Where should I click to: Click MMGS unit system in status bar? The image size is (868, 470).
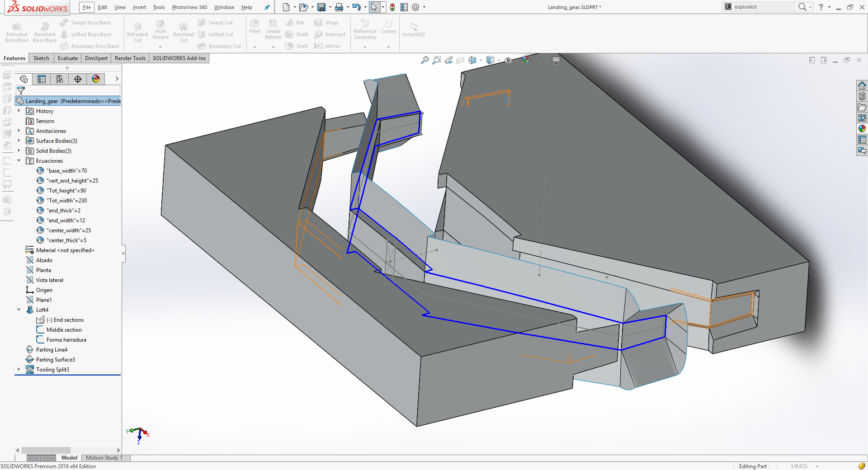pyautogui.click(x=799, y=466)
